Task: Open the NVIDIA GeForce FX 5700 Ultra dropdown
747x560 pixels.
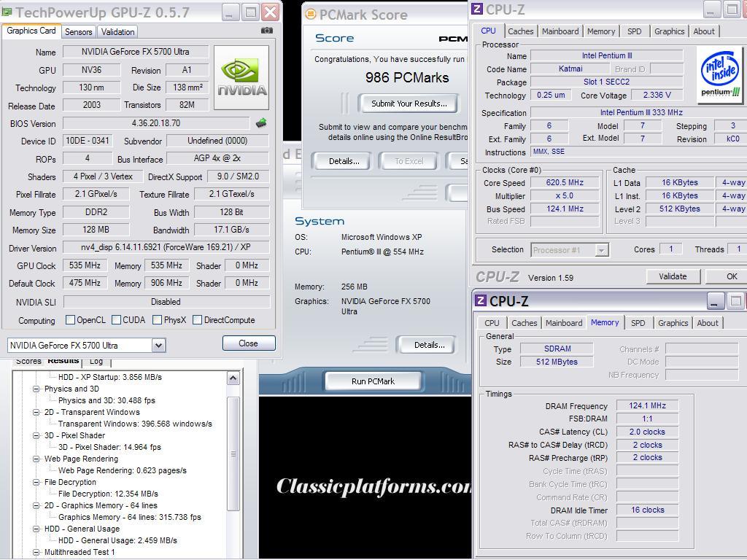Action: [159, 345]
